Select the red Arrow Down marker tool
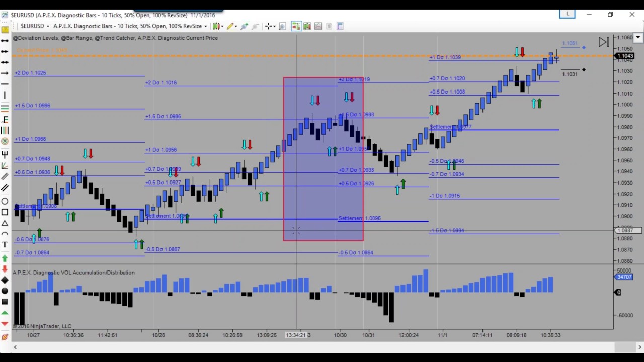This screenshot has height=362, width=644. [5, 269]
